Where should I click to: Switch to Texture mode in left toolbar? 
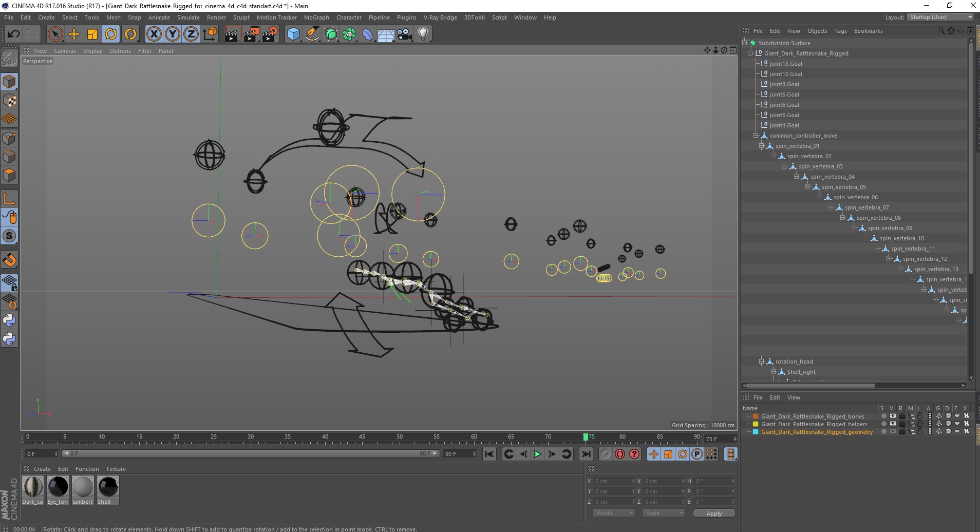point(9,101)
